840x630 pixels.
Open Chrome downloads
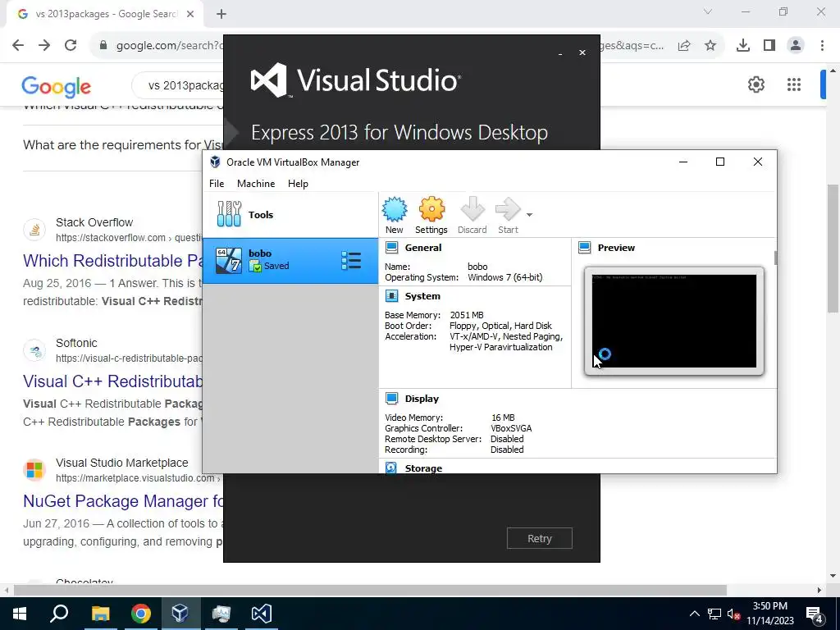[x=743, y=46]
